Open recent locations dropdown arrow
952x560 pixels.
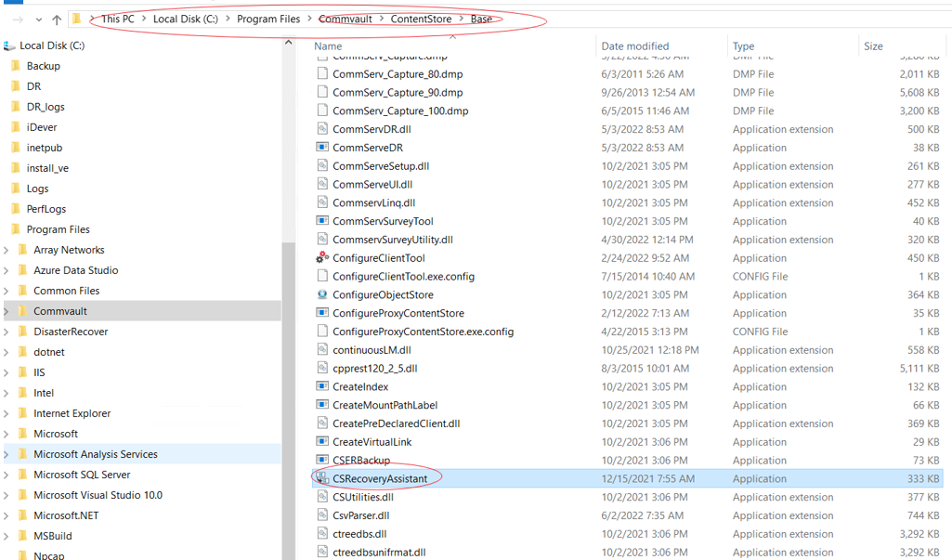point(38,20)
